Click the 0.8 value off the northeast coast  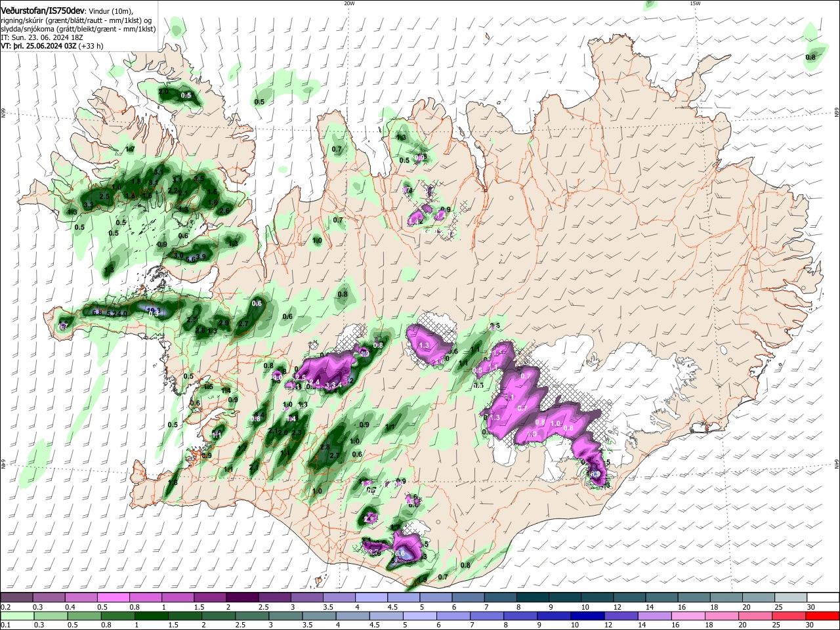810,57
